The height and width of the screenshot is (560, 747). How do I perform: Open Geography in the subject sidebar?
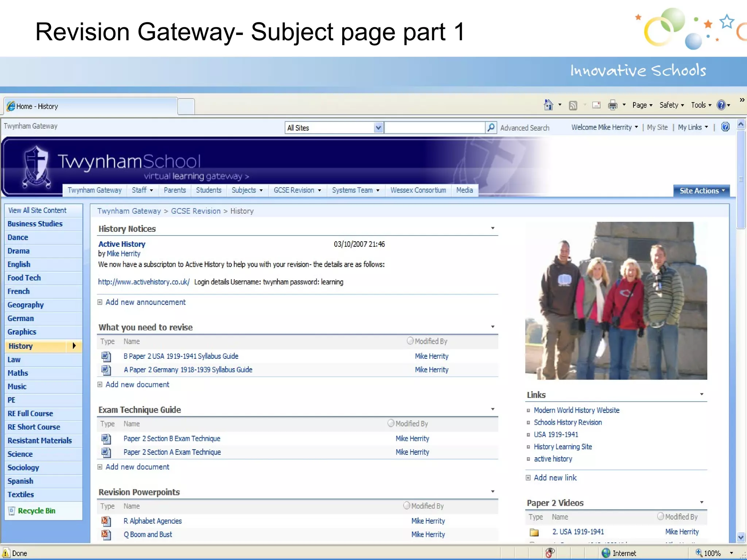(x=26, y=305)
